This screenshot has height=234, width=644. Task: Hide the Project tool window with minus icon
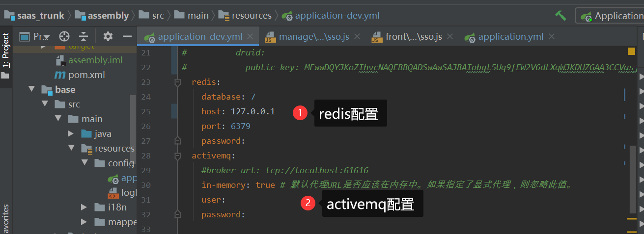[x=127, y=36]
